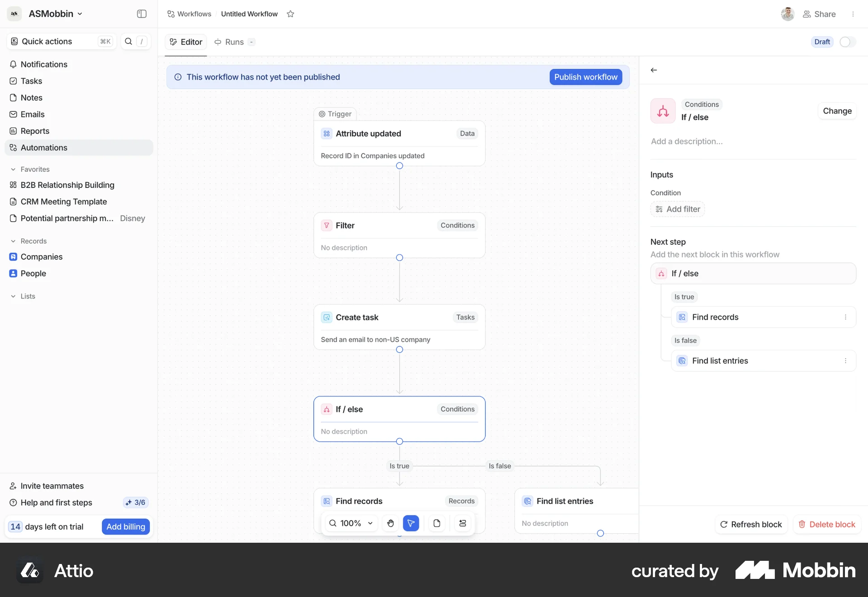
Task: Open the Emails section
Action: [x=33, y=114]
